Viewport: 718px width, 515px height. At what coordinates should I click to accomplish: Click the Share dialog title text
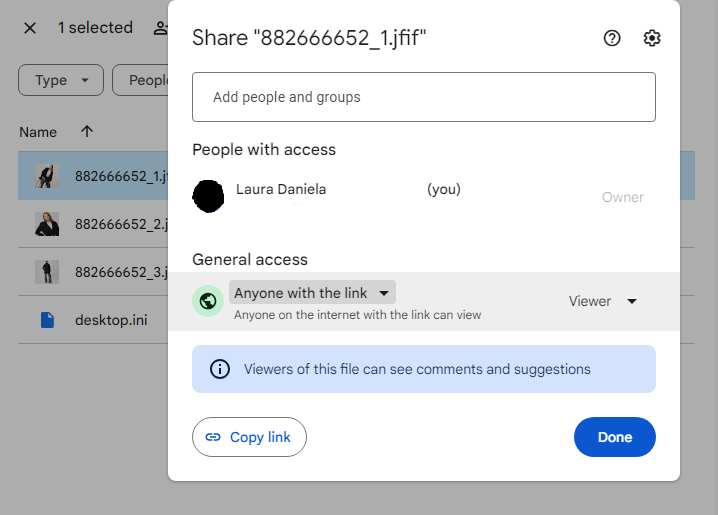(309, 38)
